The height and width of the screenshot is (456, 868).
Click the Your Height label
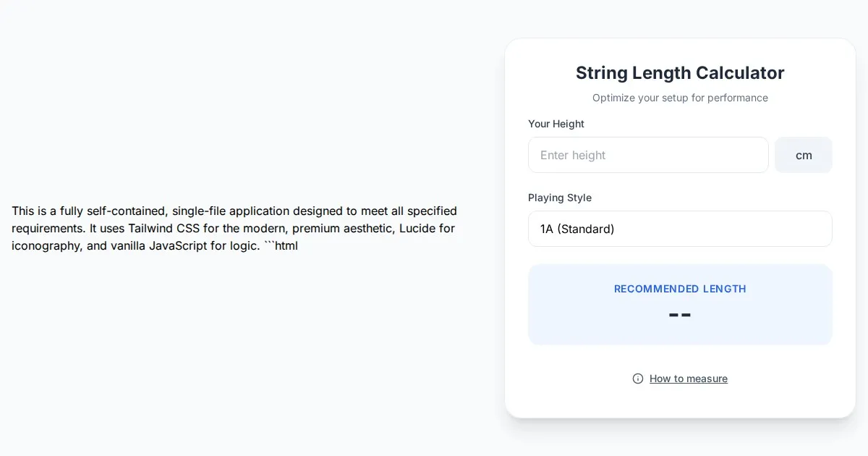(x=556, y=124)
